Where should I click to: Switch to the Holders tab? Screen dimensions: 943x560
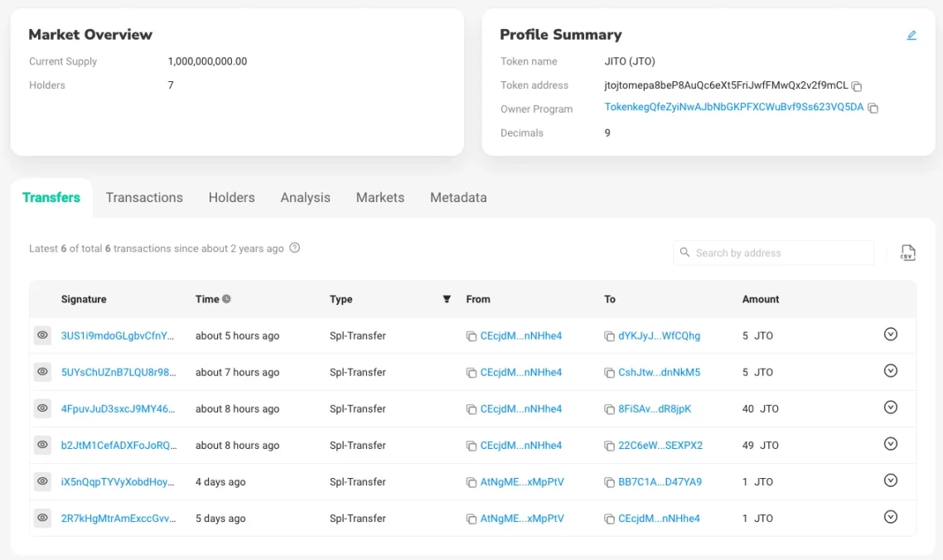pos(231,198)
